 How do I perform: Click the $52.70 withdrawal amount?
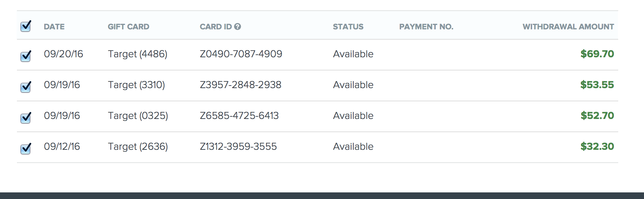click(x=597, y=116)
